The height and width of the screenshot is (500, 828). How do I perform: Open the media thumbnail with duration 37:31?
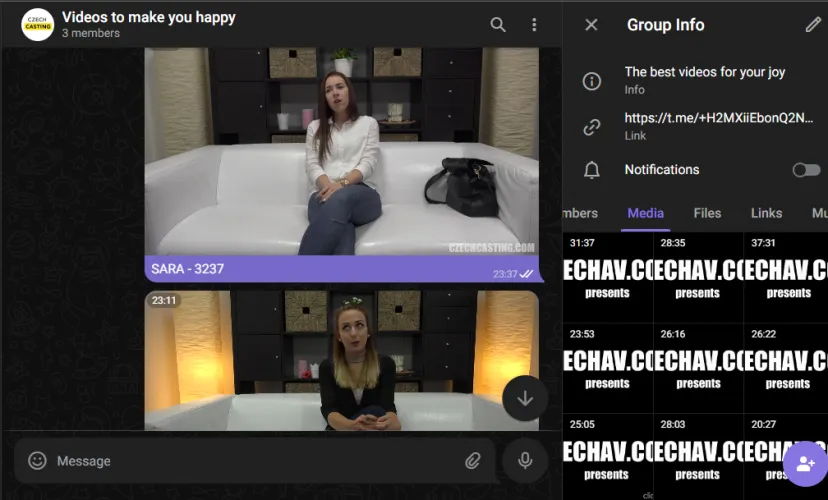786,278
